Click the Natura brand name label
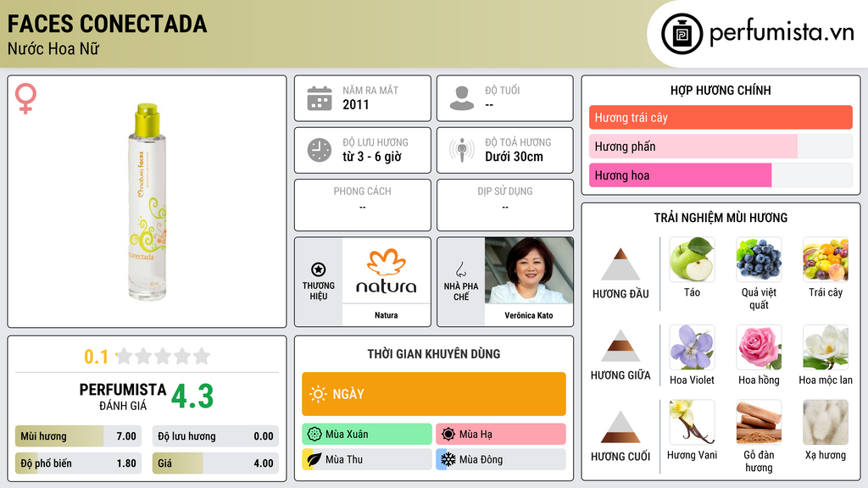This screenshot has width=868, height=488. click(x=386, y=315)
